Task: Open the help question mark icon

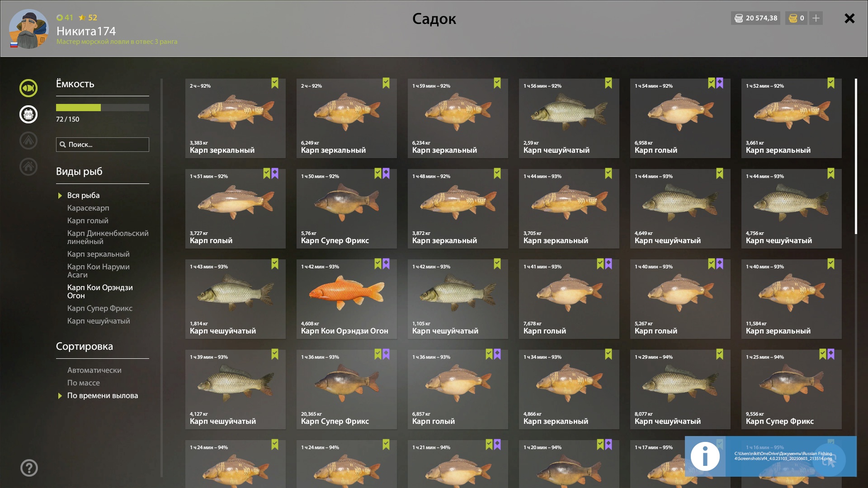Action: [29, 468]
